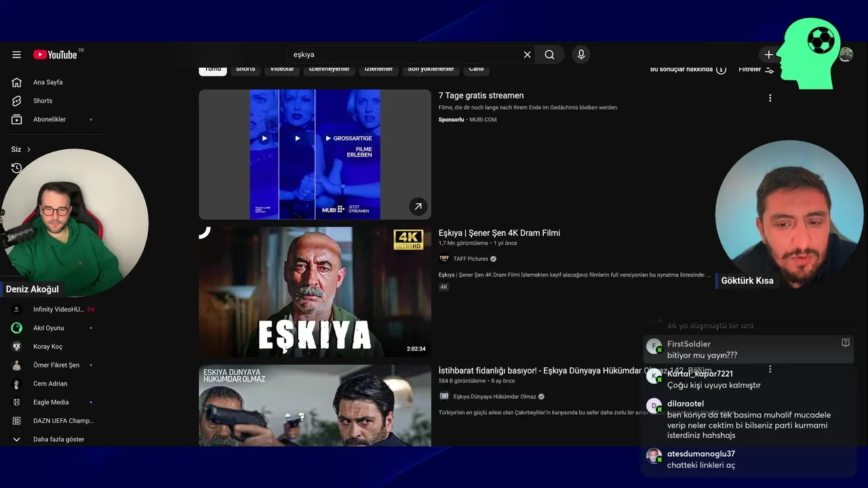Click chat user dilaraotel
The height and width of the screenshot is (488, 868).
pyautogui.click(x=685, y=404)
